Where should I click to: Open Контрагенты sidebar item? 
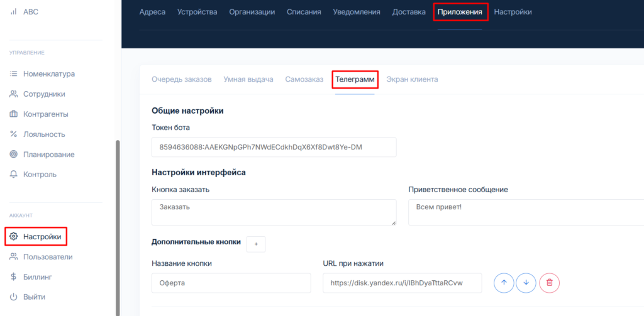click(45, 114)
